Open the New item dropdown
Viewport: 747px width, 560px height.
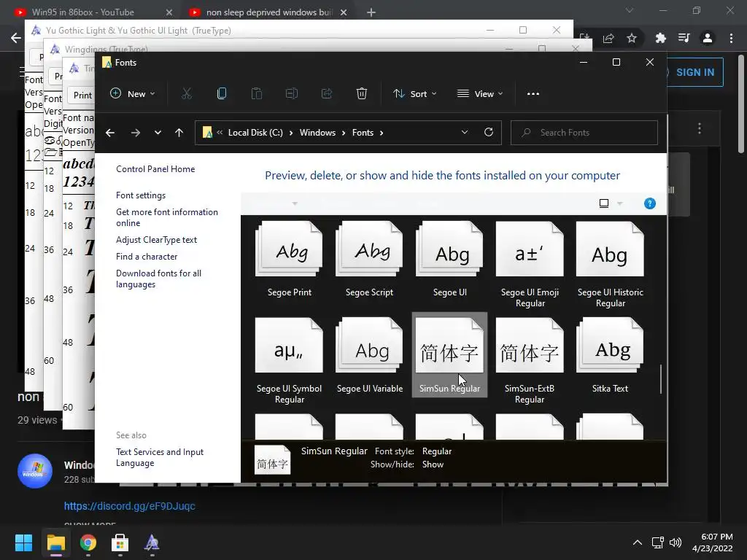(133, 94)
